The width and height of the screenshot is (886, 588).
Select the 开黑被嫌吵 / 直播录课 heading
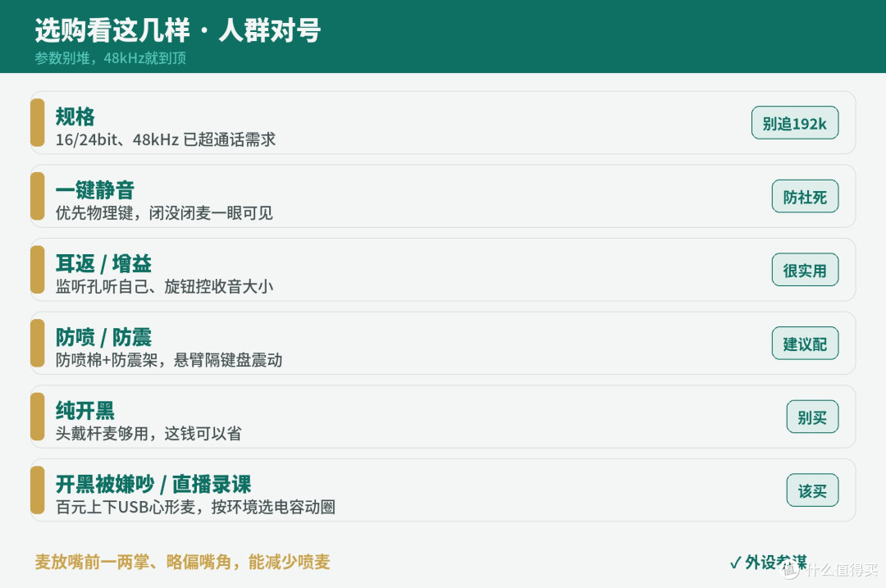tap(153, 484)
